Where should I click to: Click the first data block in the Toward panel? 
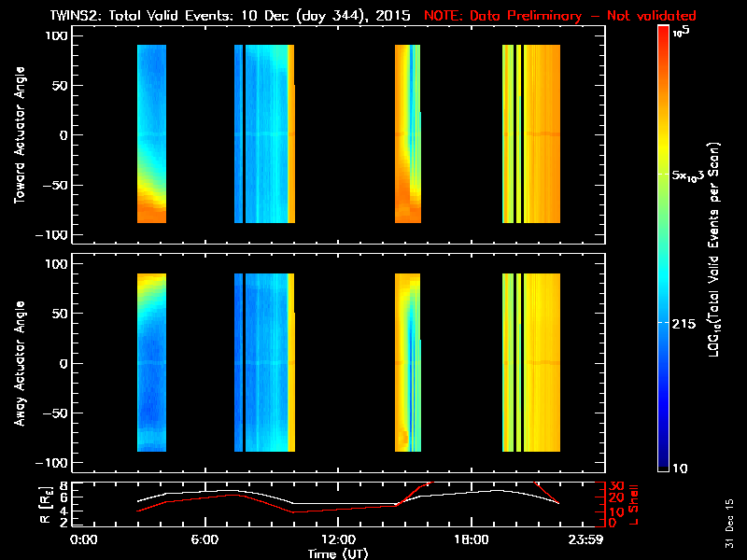coord(151,133)
